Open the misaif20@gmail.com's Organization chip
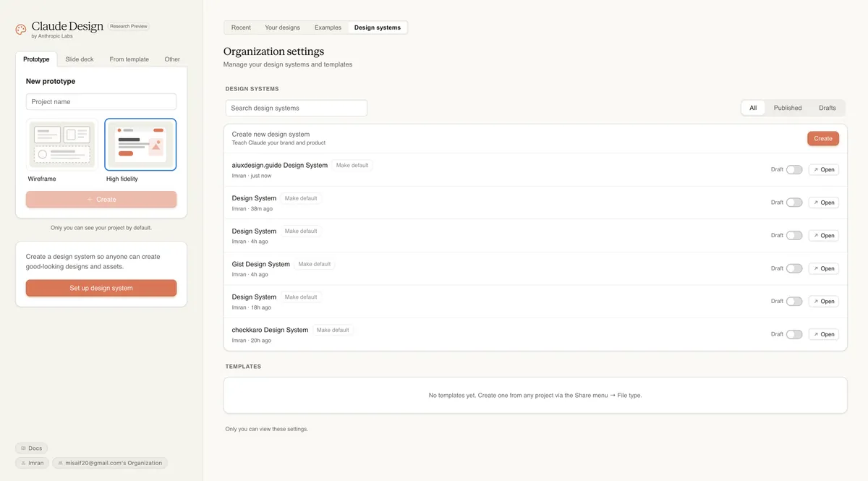This screenshot has height=481, width=868. pyautogui.click(x=109, y=463)
